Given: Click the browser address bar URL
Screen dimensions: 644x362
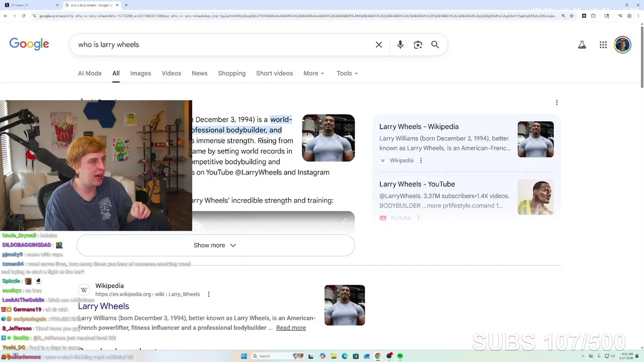Looking at the screenshot, I should point(297,16).
